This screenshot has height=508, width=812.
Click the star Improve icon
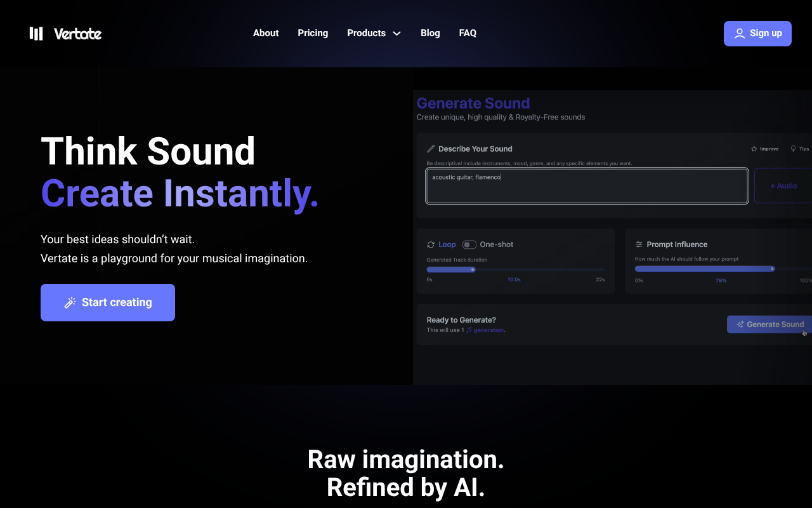coord(754,149)
